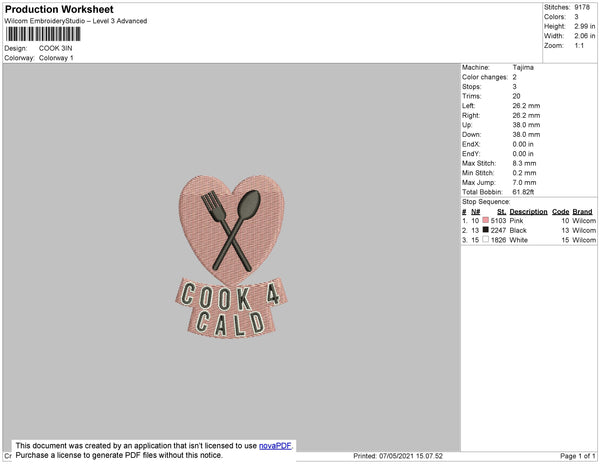This screenshot has width=600, height=464.
Task: Click the White thread color swatch
Action: (486, 239)
